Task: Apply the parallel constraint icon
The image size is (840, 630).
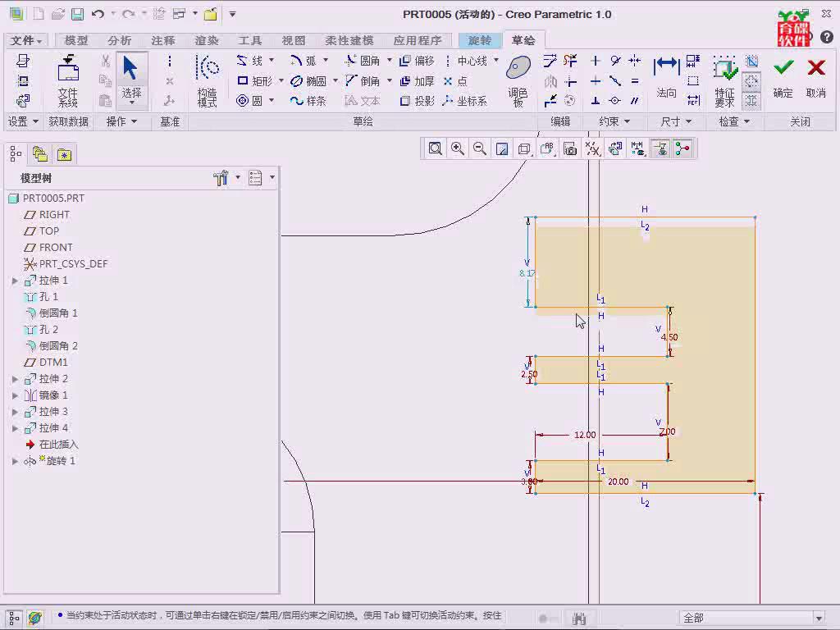Action: click(635, 101)
